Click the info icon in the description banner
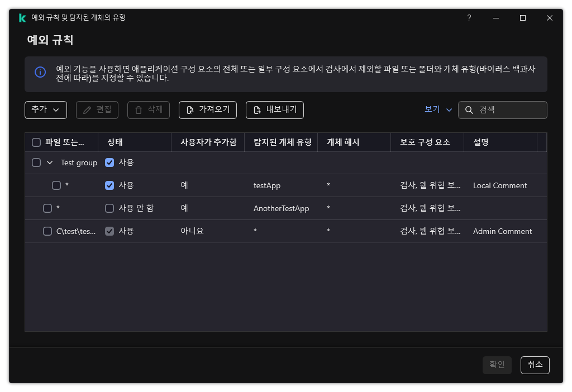This screenshot has height=392, width=572. coord(40,73)
